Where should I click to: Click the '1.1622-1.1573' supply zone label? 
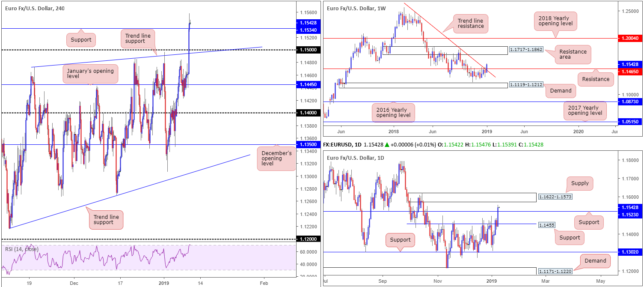pos(555,197)
